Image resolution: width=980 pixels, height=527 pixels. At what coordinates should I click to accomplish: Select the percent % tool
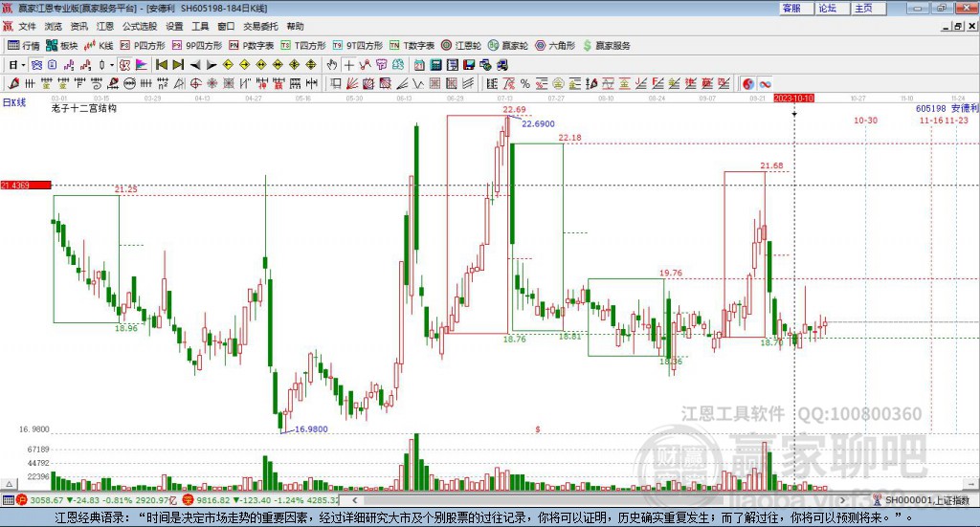click(x=525, y=83)
